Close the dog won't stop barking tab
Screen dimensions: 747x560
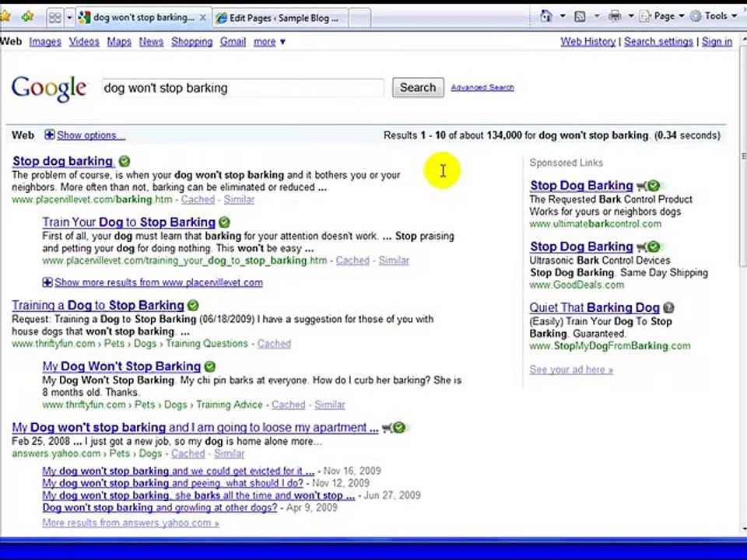pyautogui.click(x=202, y=18)
